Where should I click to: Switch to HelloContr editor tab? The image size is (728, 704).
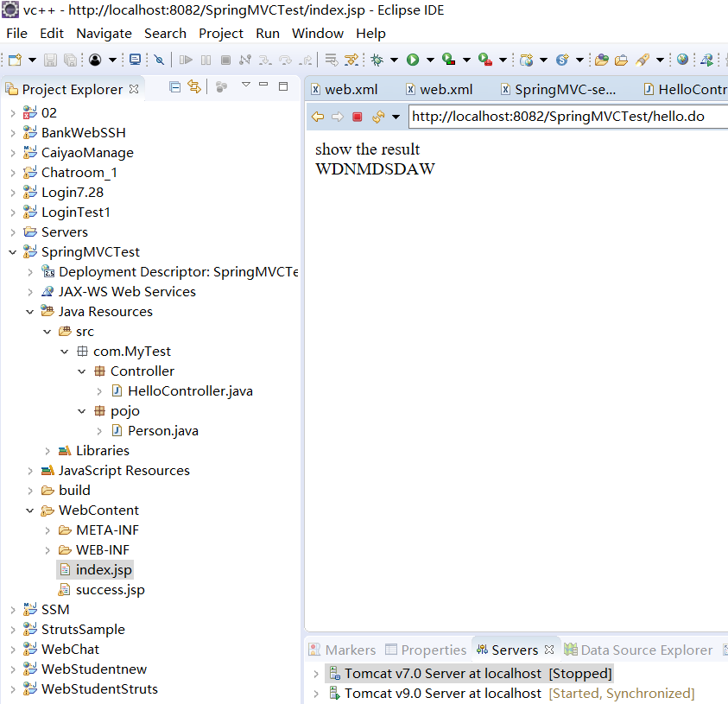(x=686, y=89)
